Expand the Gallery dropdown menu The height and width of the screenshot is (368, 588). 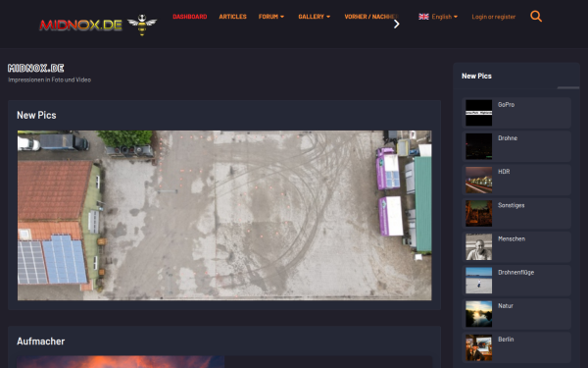point(315,17)
